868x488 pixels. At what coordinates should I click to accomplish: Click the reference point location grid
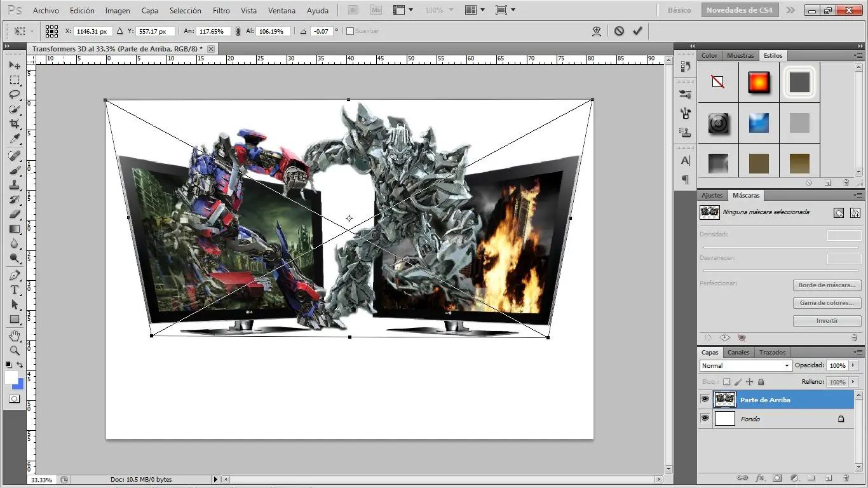coord(51,30)
